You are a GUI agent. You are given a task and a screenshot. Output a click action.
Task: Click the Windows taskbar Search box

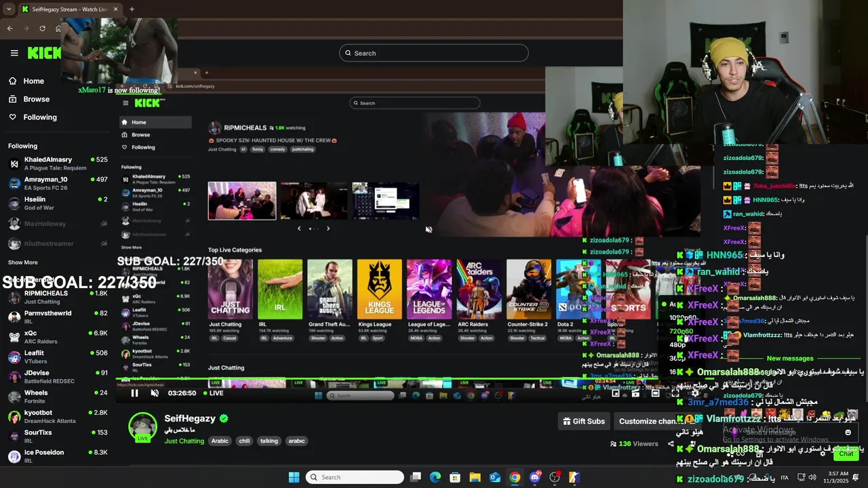click(355, 477)
